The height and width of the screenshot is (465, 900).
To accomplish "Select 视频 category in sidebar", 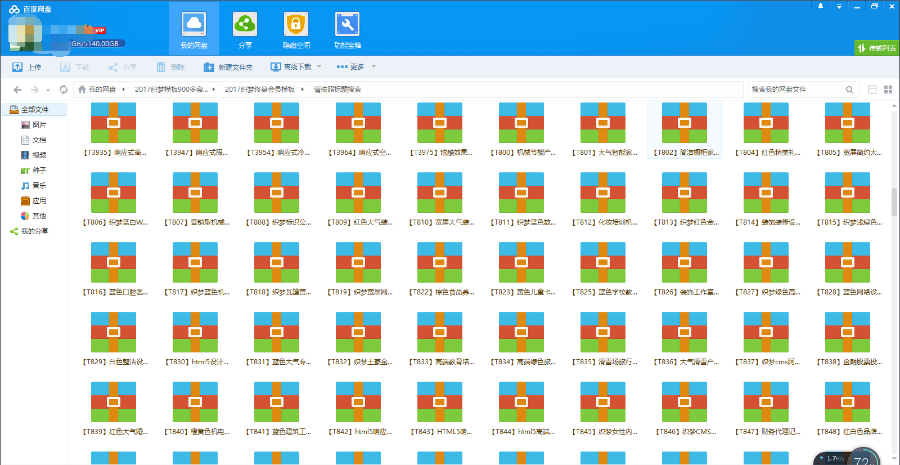I will [x=38, y=155].
